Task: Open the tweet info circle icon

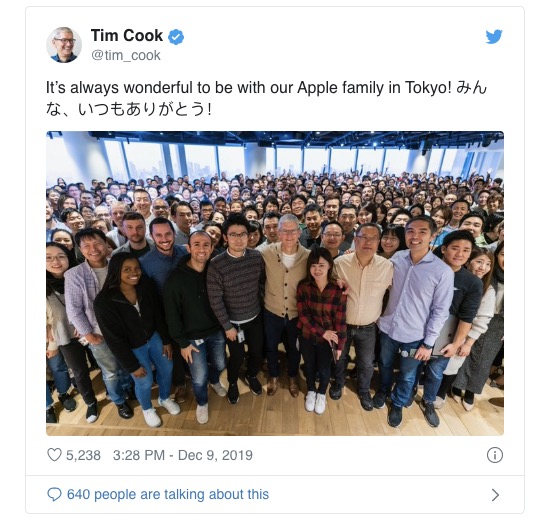Action: click(494, 455)
